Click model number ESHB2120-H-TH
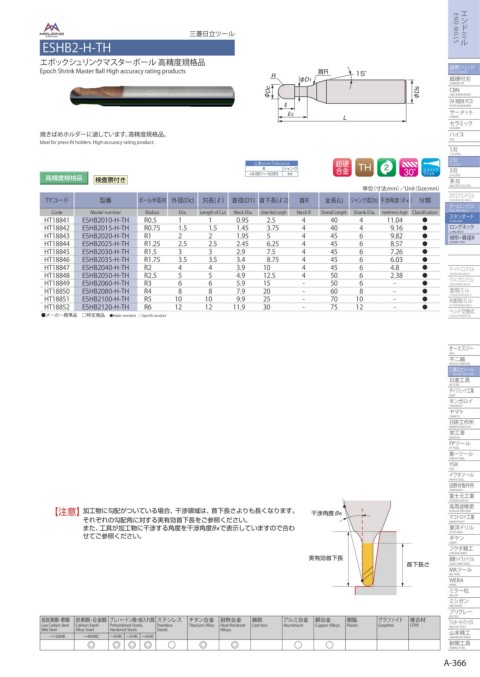This screenshot has height=677, width=480. 105,307
